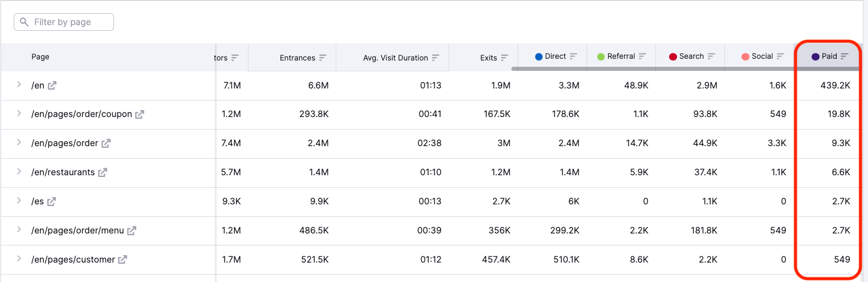Expand the /en/pages/customer row
The image size is (868, 282).
(x=19, y=259)
